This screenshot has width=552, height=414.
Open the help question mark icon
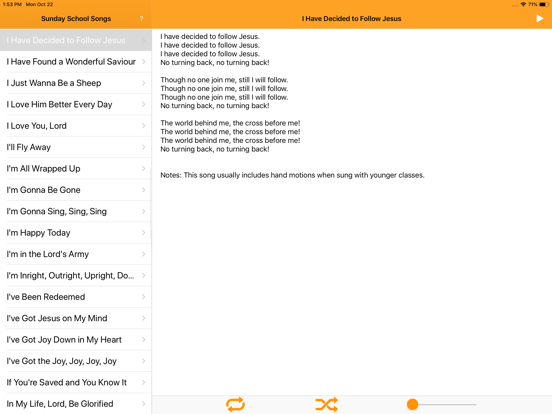[142, 19]
